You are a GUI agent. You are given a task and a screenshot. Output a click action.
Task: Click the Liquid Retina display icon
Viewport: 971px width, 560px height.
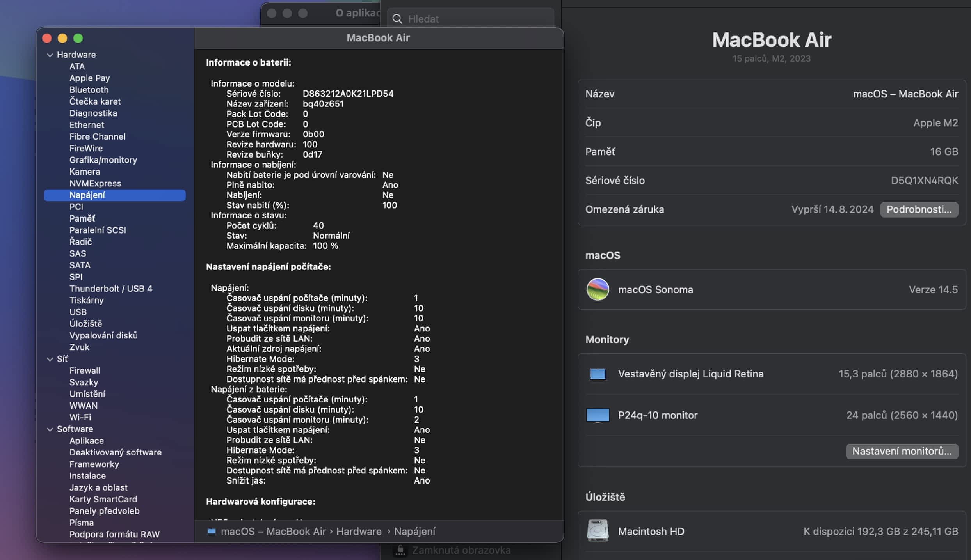tap(598, 374)
